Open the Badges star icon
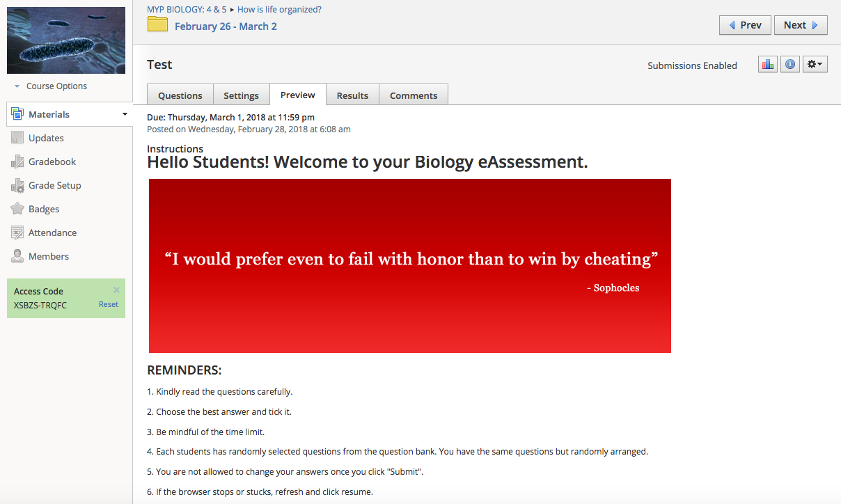The height and width of the screenshot is (504, 841). pos(17,209)
